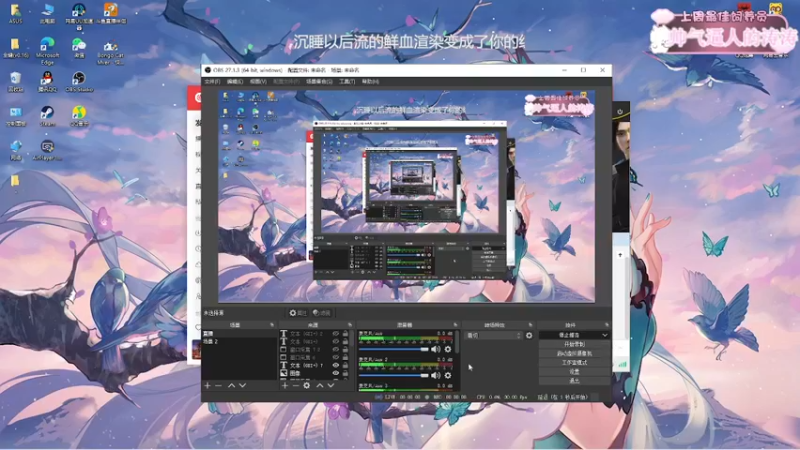
Task: Click the 属性 properties button above docks
Action: click(297, 313)
